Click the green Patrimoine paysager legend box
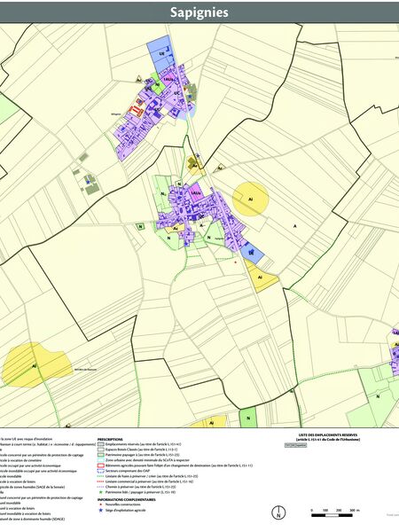Viewport: 399px width, 532px height. click(x=100, y=455)
